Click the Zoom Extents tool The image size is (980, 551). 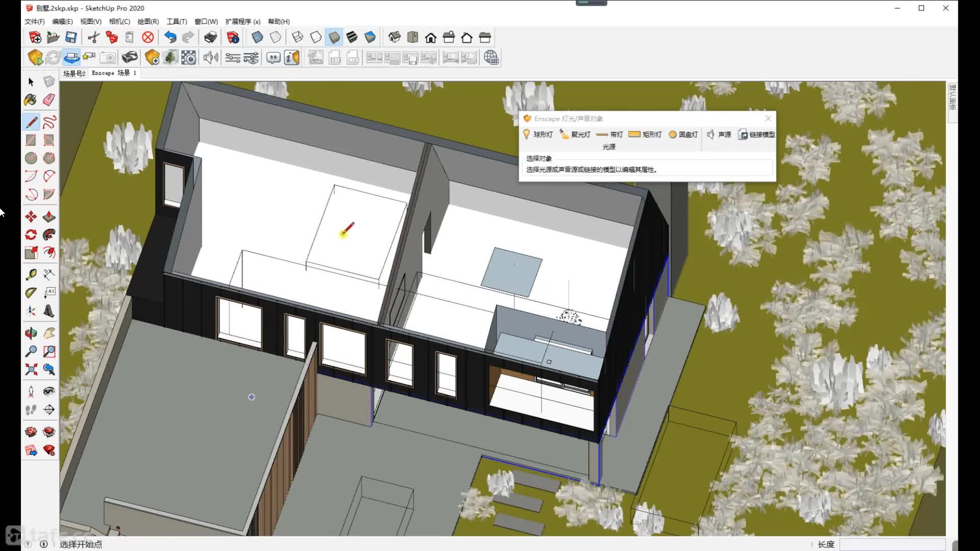tap(31, 369)
